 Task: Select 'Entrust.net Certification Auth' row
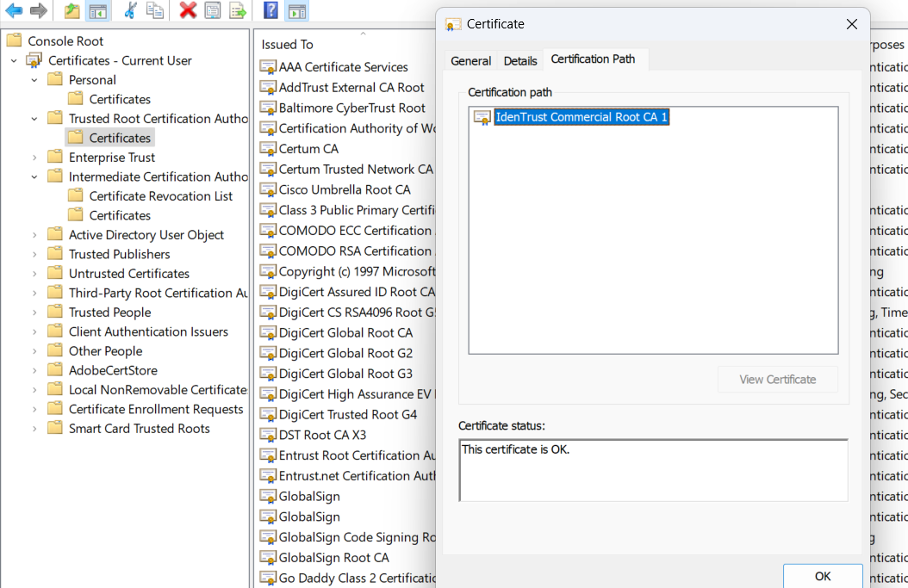(356, 476)
